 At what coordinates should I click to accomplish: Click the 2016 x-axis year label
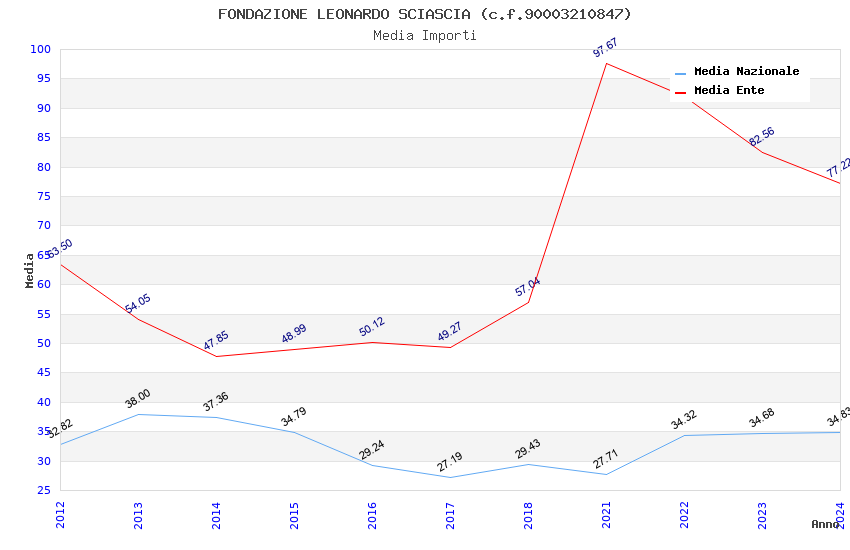tap(372, 515)
